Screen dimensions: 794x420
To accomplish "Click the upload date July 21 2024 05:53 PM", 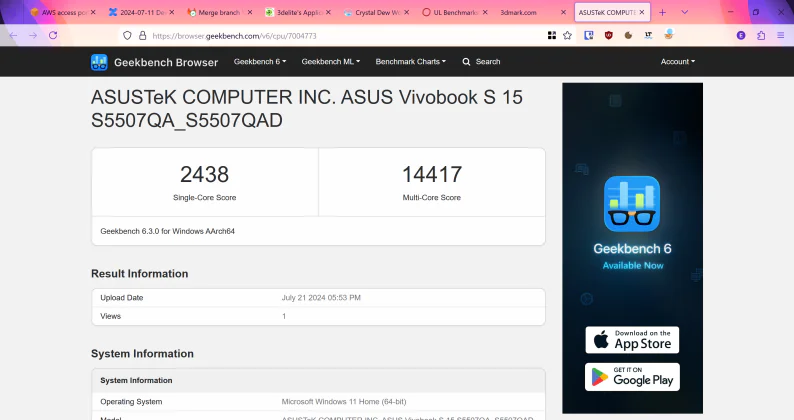I will tap(321, 298).
